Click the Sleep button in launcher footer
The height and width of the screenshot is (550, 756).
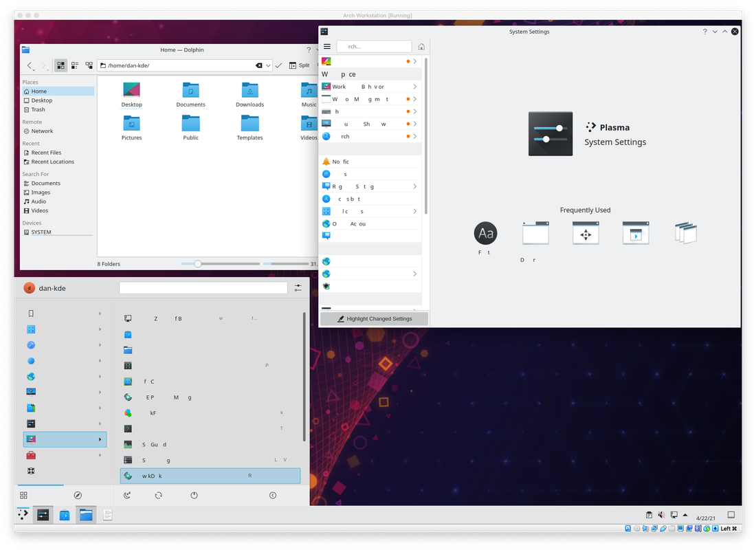click(127, 496)
